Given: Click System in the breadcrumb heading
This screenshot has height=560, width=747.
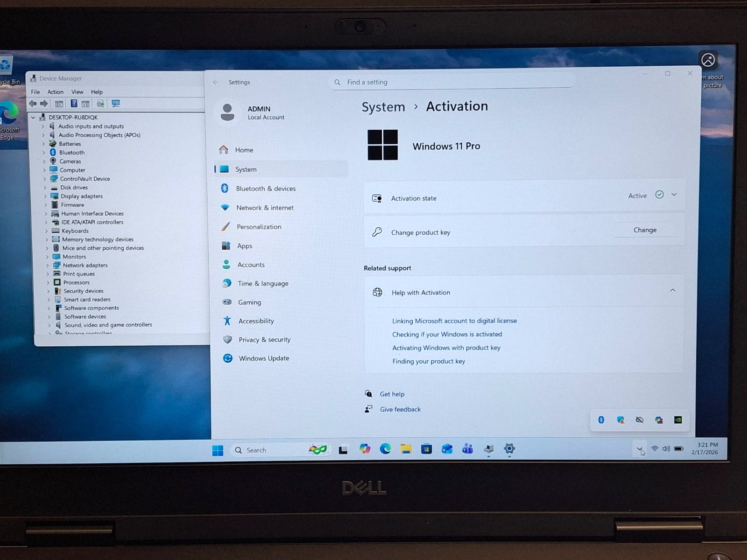Looking at the screenshot, I should coord(383,107).
